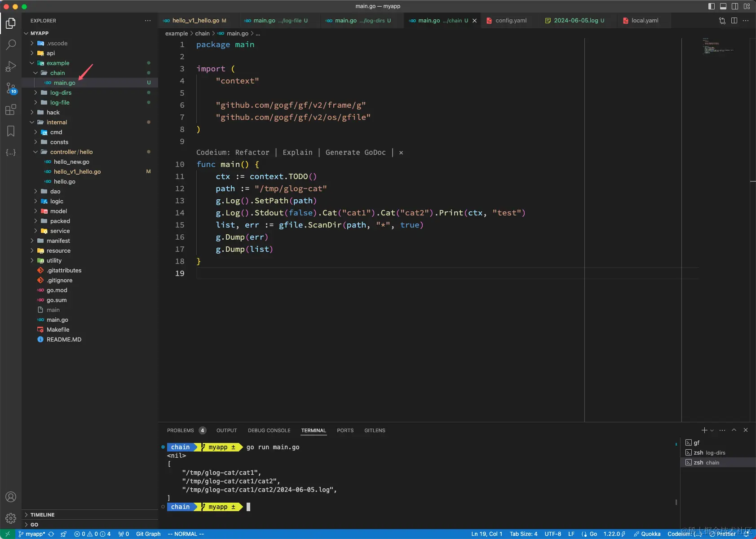Open the OUTPUT panel tab
756x539 pixels.
coord(226,430)
